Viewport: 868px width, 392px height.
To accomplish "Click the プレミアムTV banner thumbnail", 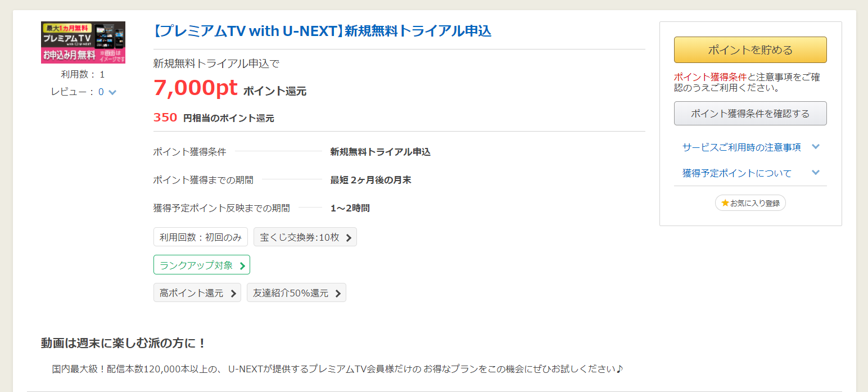I will [83, 42].
